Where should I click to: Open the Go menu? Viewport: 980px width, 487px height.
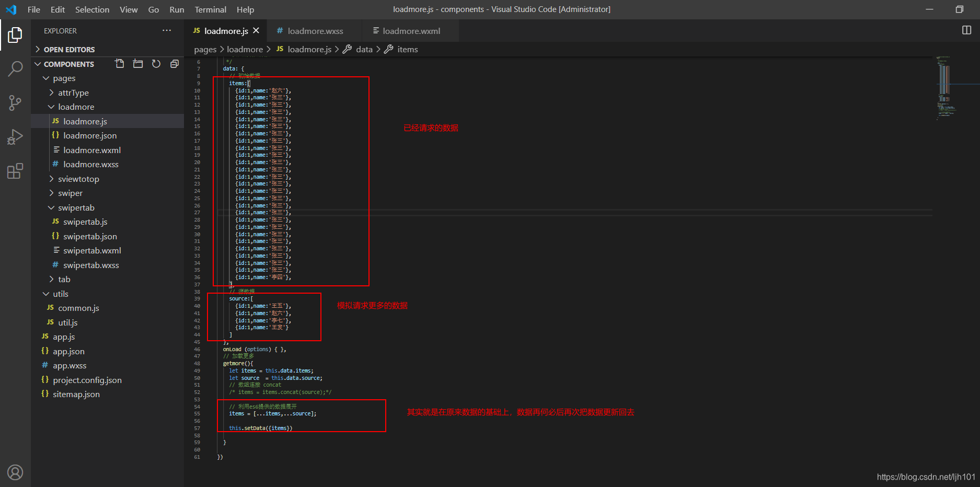coord(153,9)
